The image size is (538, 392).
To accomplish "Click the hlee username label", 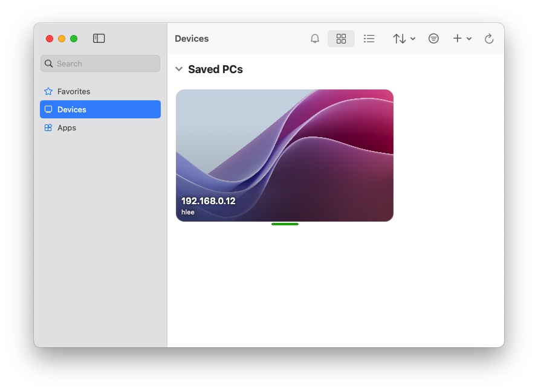I will 187,212.
